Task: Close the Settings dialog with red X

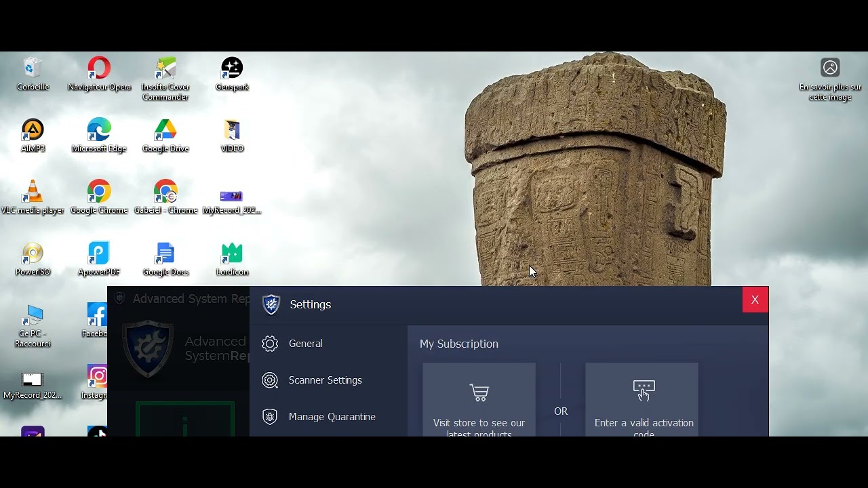Action: (755, 300)
